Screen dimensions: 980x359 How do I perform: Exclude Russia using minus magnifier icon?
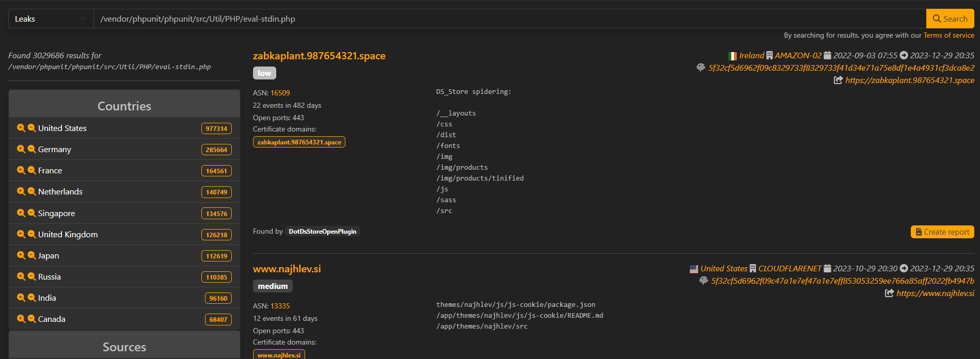point(31,276)
